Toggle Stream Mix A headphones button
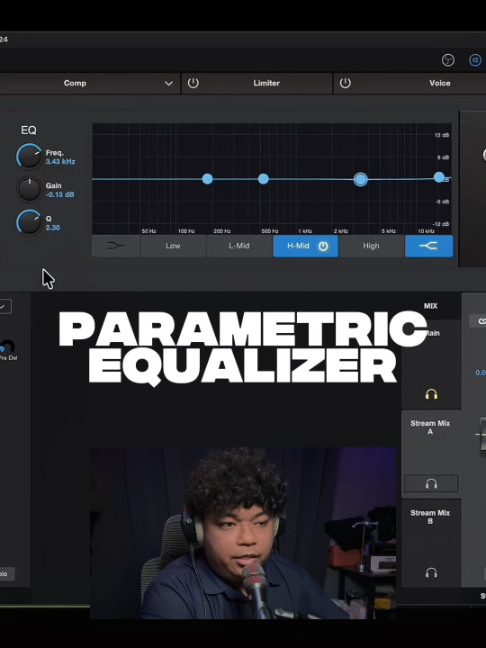The height and width of the screenshot is (648, 486). coord(431,484)
